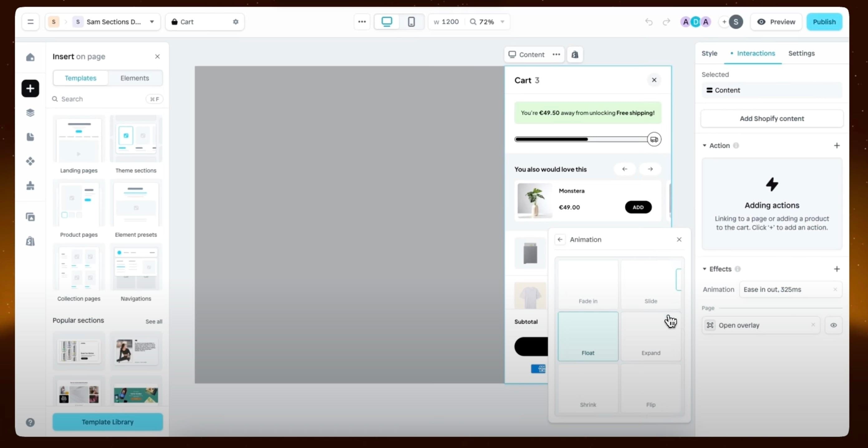Viewport: 868px width, 448px height.
Task: Open page settings gear next to Cart
Action: 235,22
